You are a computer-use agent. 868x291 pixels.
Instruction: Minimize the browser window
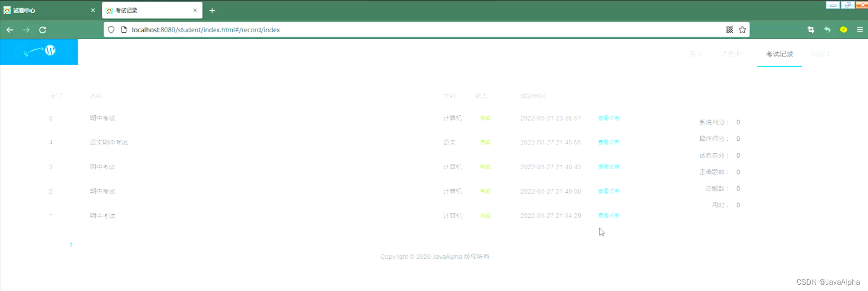[x=833, y=5]
